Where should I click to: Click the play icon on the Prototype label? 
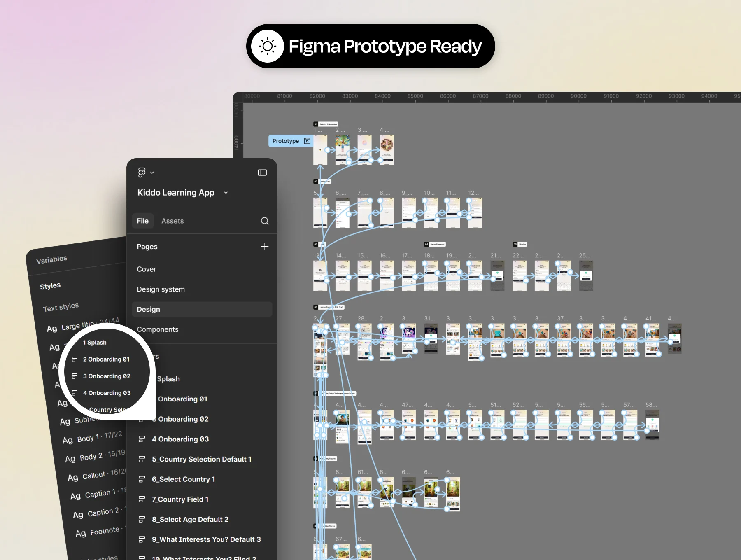point(307,141)
